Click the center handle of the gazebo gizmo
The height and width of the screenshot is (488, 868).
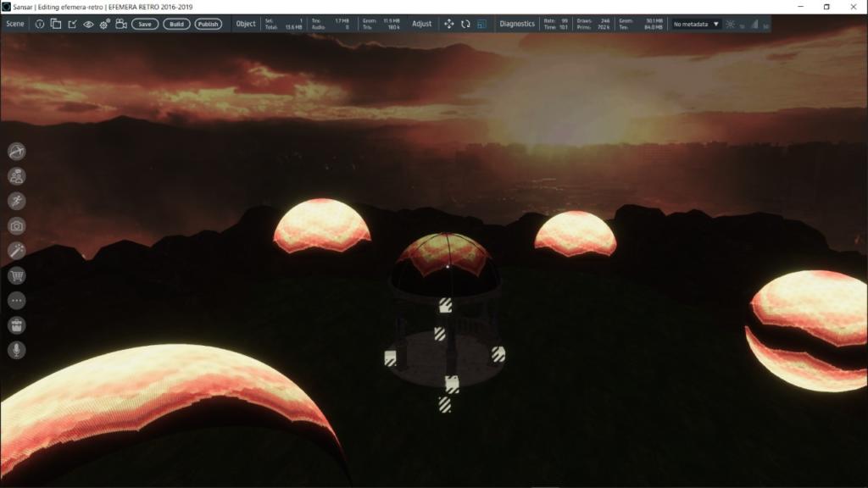pos(440,334)
